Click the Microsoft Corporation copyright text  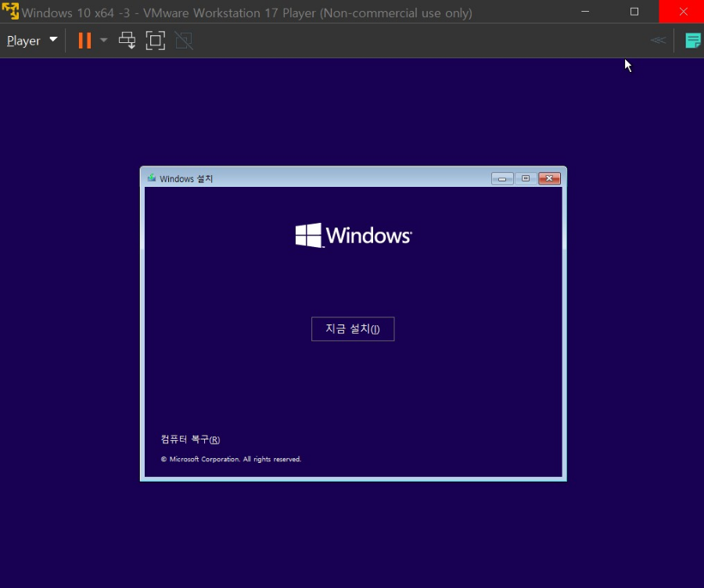pos(232,459)
